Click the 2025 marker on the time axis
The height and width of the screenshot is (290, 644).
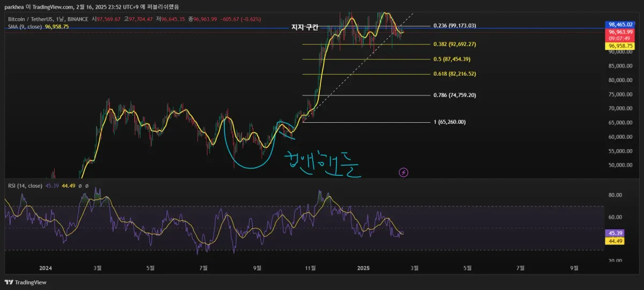coord(363,268)
